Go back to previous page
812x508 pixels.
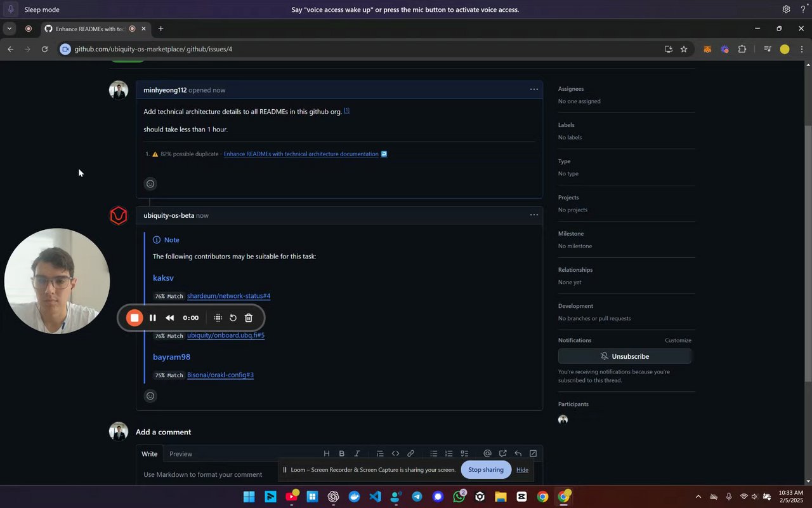pos(10,49)
